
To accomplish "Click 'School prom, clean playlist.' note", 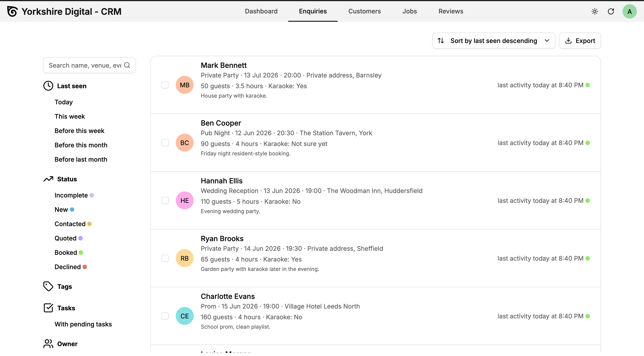I will (235, 327).
